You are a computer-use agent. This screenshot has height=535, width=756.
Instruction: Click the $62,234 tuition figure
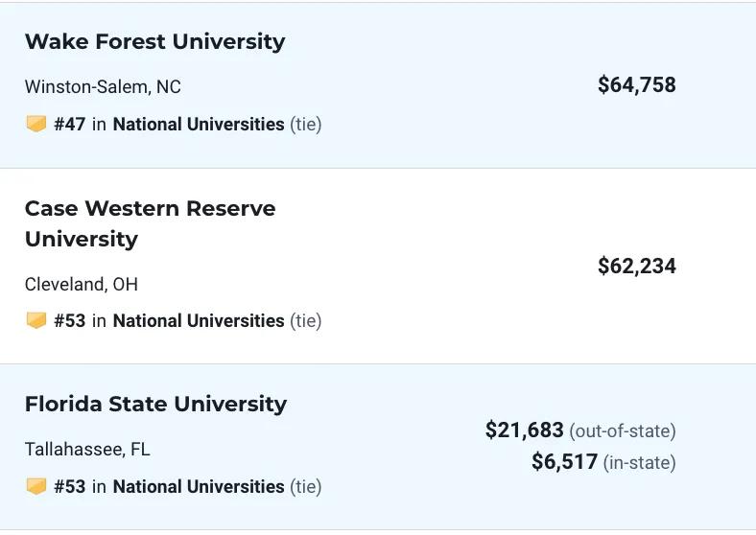(637, 267)
